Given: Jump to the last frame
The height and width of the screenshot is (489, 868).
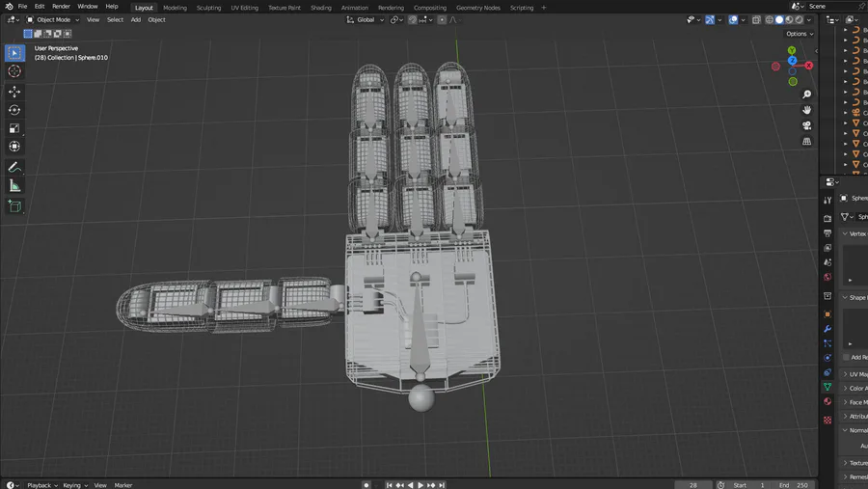Looking at the screenshot, I should pyautogui.click(x=442, y=485).
